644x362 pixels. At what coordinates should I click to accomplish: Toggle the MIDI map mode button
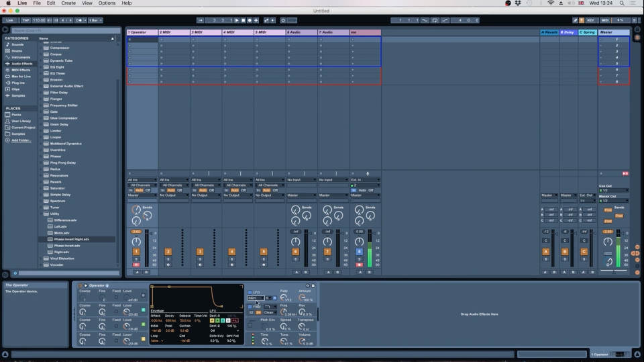[x=605, y=20]
